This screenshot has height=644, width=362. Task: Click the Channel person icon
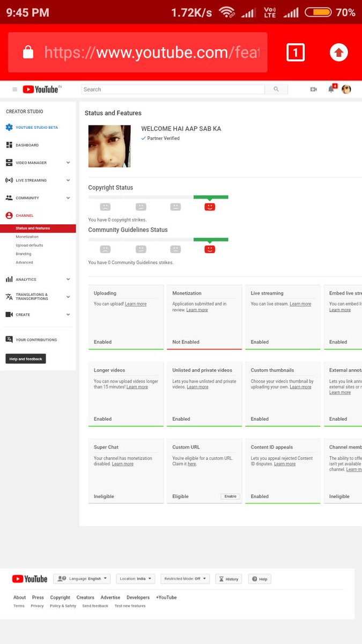coord(9,215)
